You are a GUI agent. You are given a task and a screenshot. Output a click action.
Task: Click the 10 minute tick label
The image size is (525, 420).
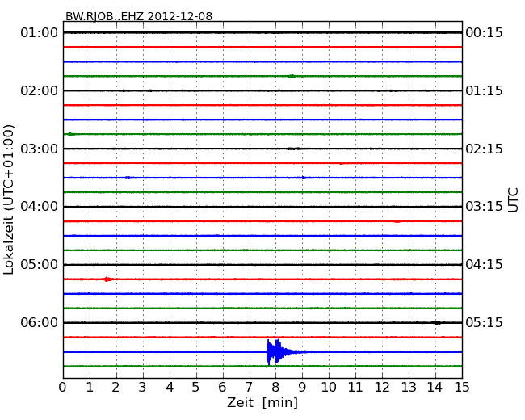[329, 388]
